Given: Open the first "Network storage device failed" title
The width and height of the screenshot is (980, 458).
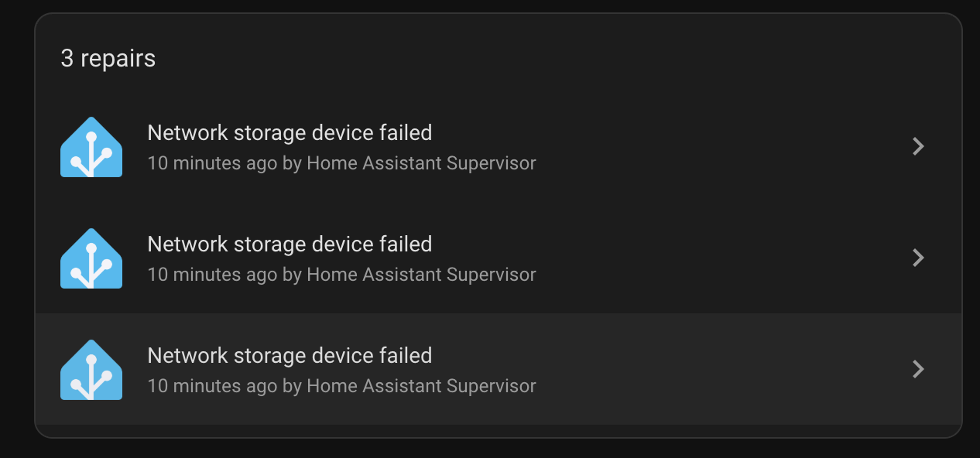Looking at the screenshot, I should coord(290,133).
